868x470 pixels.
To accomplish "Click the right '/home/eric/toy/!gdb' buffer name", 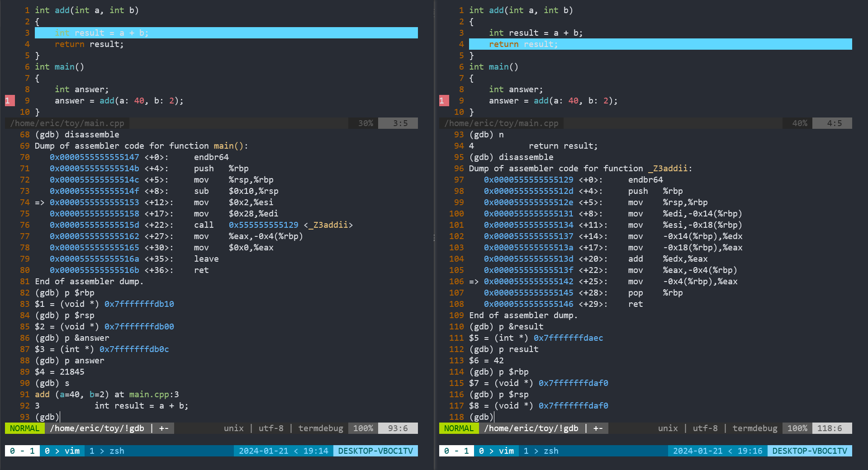I will tap(531, 428).
